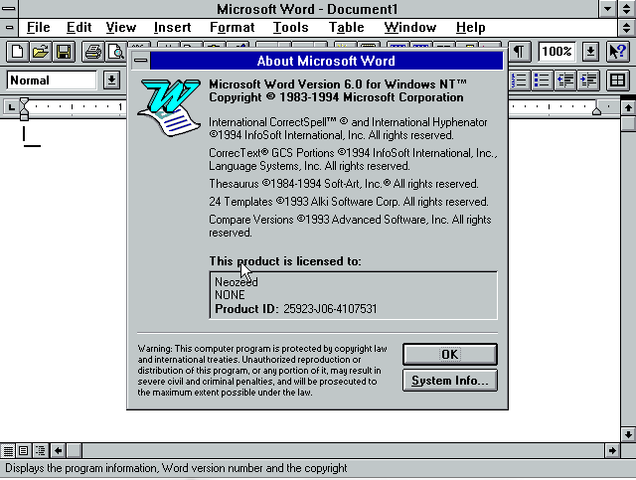Click the horizontal scrollbar left arrow
Image resolution: width=636 pixels, height=480 pixels.
[58, 450]
